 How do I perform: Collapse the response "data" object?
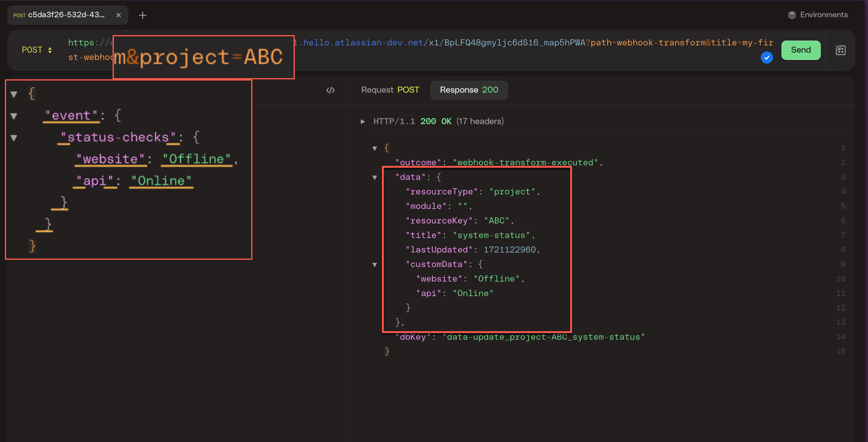point(374,177)
